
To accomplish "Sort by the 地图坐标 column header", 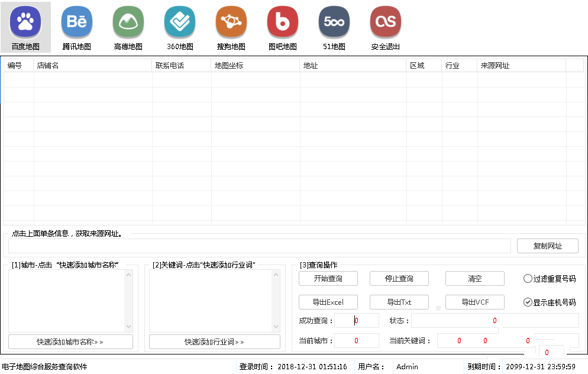I will tap(256, 65).
